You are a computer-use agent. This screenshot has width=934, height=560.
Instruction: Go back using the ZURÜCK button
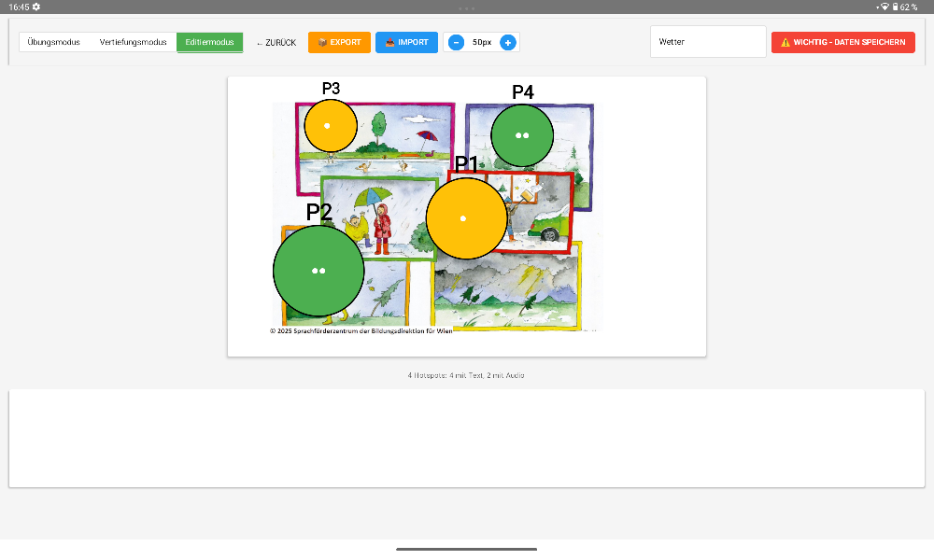click(276, 42)
